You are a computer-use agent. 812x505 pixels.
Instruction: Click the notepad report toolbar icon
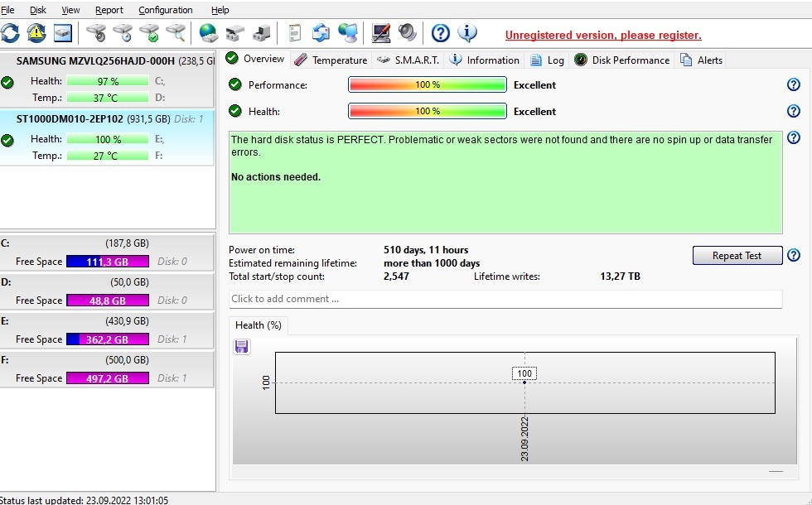coord(295,34)
